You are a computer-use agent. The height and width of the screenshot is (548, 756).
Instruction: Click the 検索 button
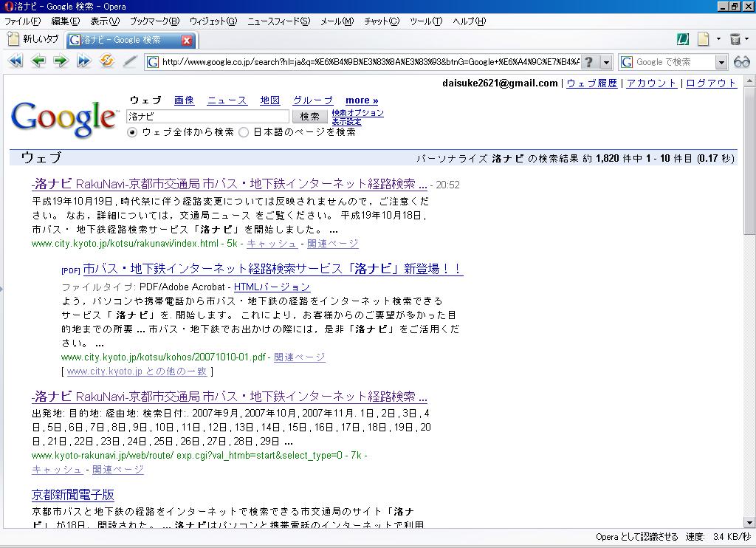pyautogui.click(x=309, y=116)
